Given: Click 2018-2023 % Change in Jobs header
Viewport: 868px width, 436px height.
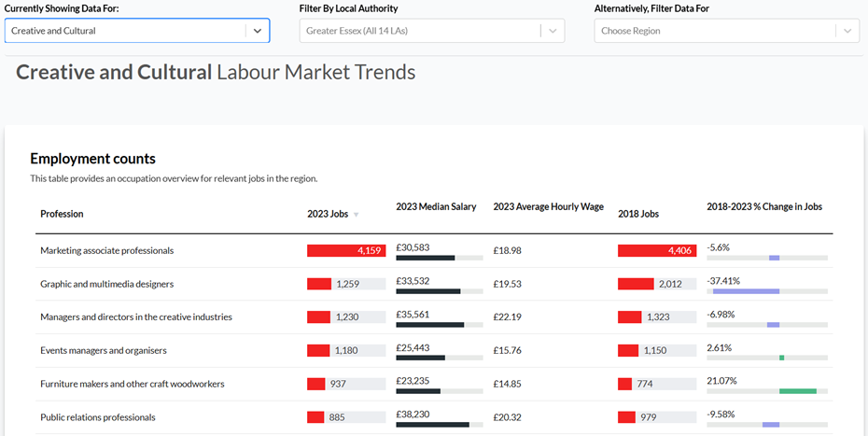Looking at the screenshot, I should [x=763, y=206].
